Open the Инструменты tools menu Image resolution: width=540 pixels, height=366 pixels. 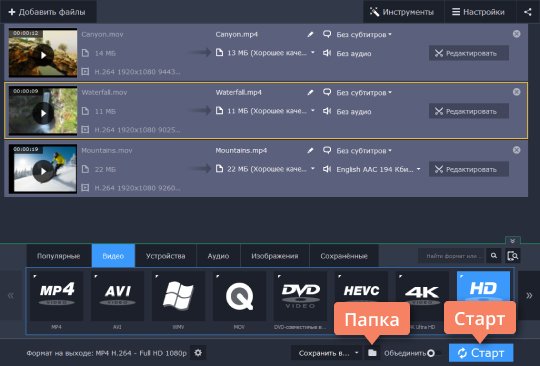[x=403, y=12]
